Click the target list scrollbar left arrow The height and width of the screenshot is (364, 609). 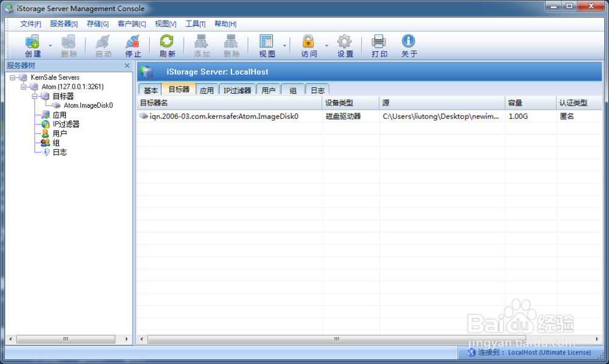[x=141, y=339]
